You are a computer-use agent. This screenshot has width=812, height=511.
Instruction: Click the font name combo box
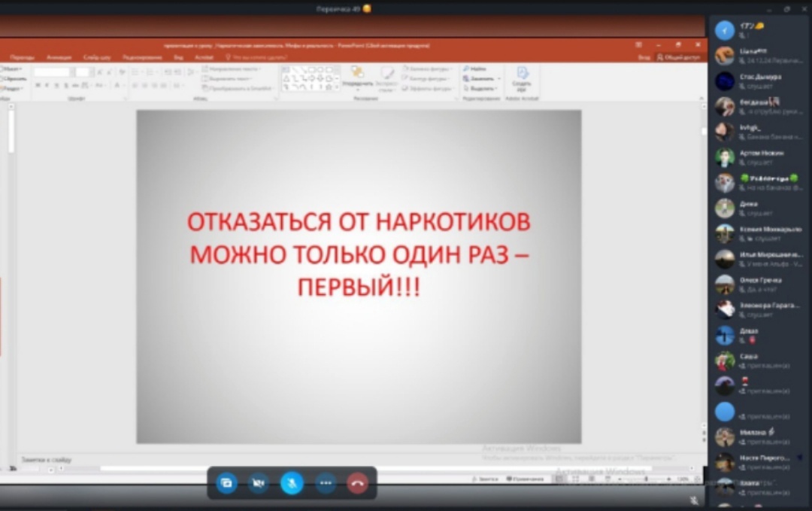(x=53, y=72)
